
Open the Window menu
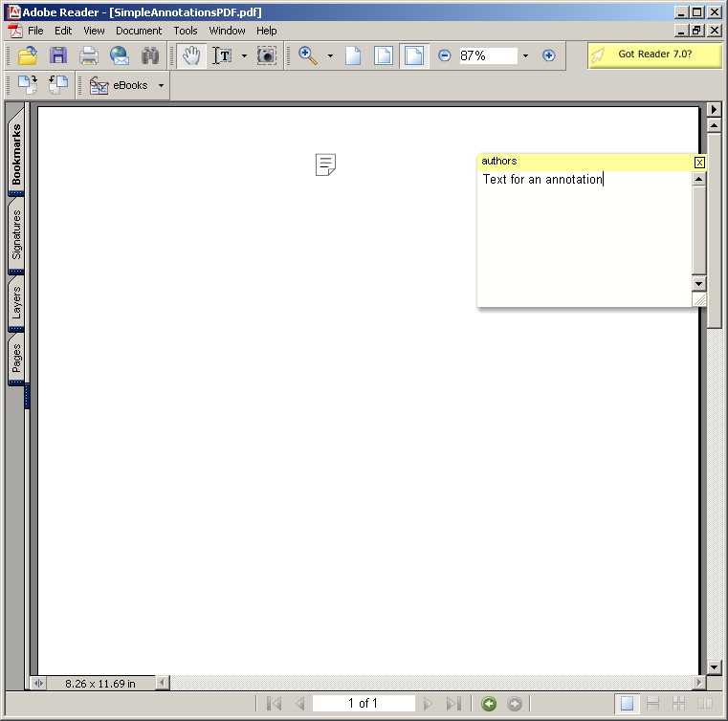click(227, 31)
